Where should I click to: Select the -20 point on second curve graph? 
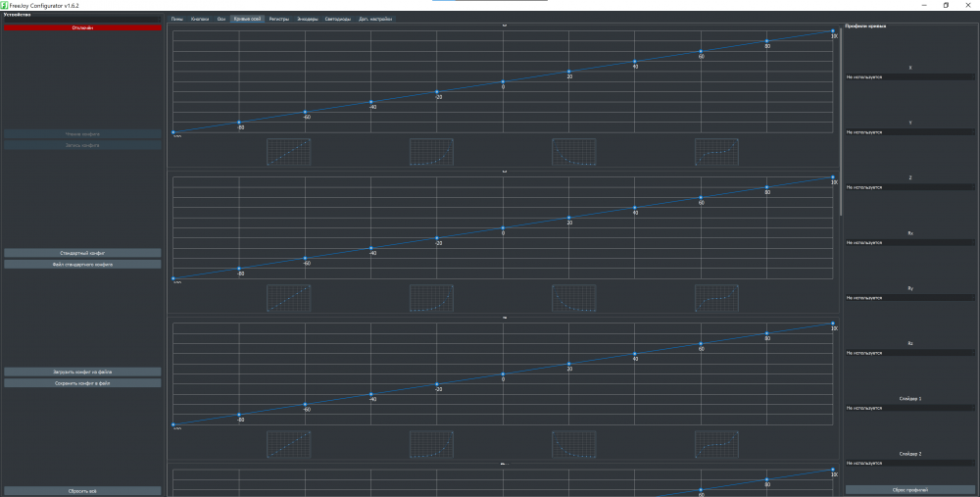tap(437, 238)
